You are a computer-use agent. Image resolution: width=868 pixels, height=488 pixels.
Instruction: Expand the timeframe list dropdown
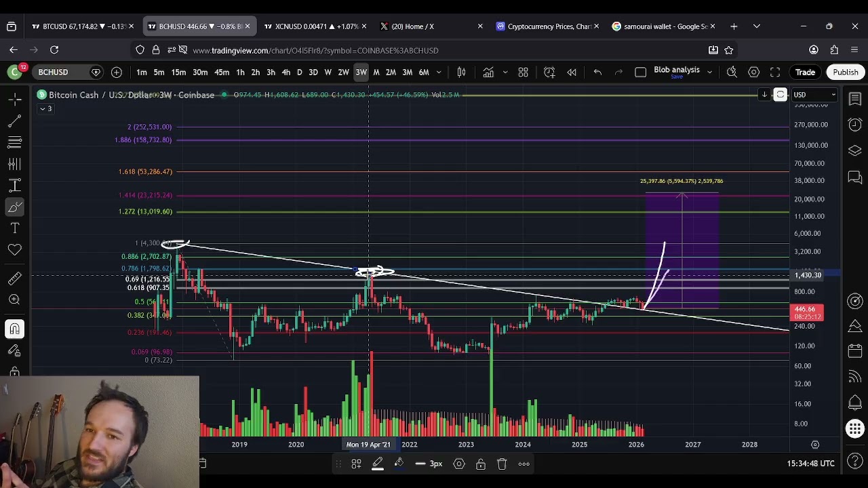point(439,72)
